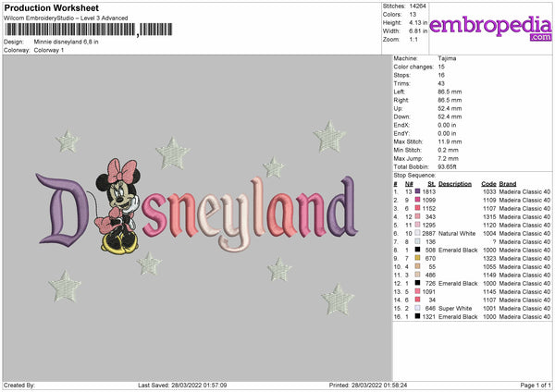Screen dimensions: 555x392
Task: Select the beige swatch beside stitch count 486
Action: [x=417, y=275]
